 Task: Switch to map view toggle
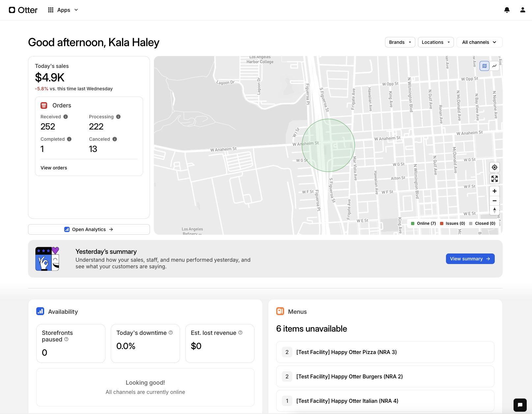[x=485, y=66]
